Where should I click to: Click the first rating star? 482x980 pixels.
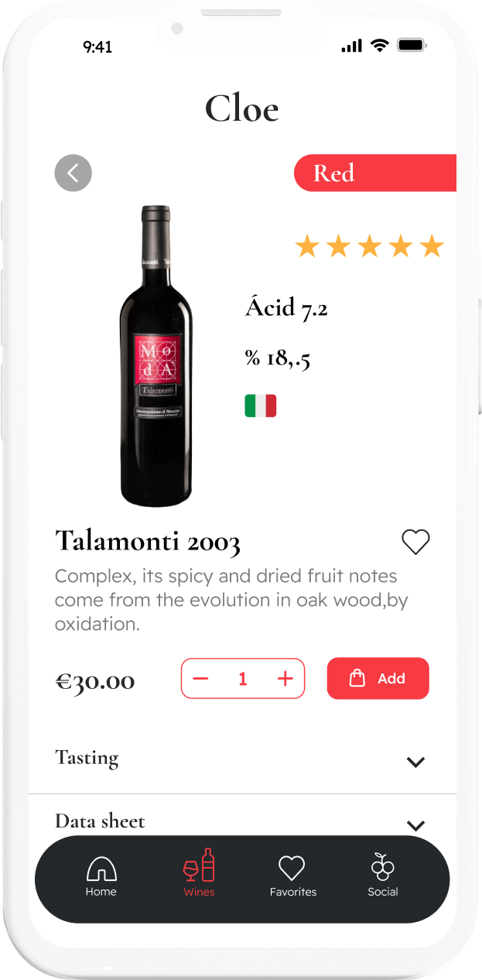pos(307,247)
